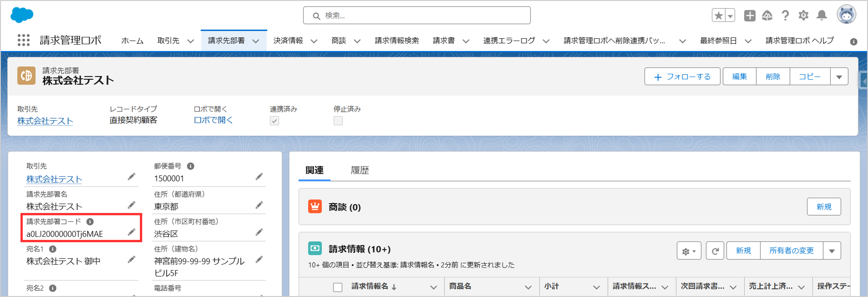Expand the 取引先 nav tab dropdown
Viewport: 868px width, 297px height.
point(191,41)
